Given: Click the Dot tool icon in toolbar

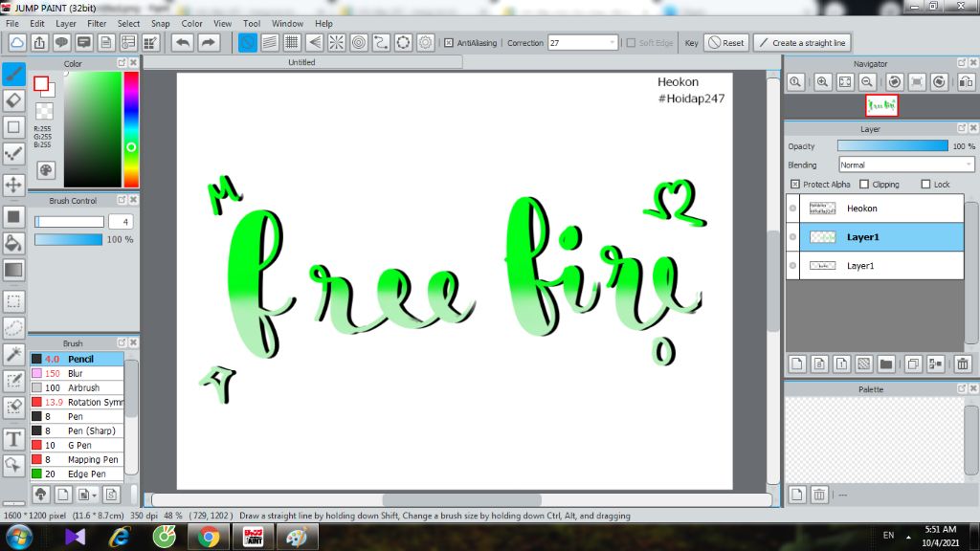Looking at the screenshot, I should 13,153.
